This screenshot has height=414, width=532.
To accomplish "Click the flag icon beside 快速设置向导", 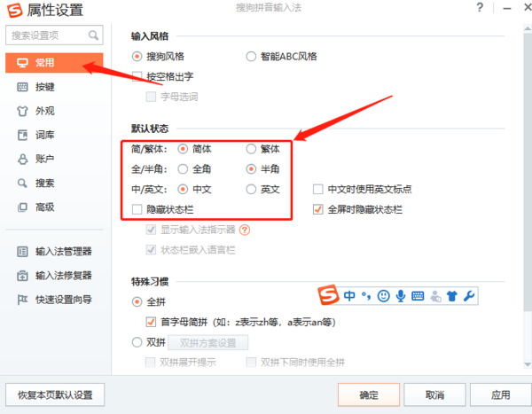I will click(x=22, y=300).
